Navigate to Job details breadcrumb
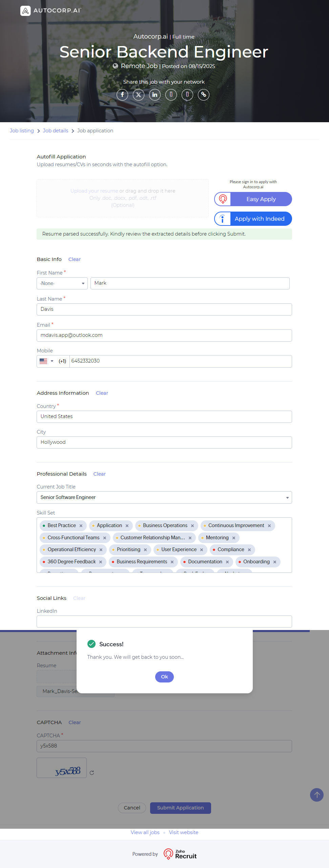 pos(56,131)
